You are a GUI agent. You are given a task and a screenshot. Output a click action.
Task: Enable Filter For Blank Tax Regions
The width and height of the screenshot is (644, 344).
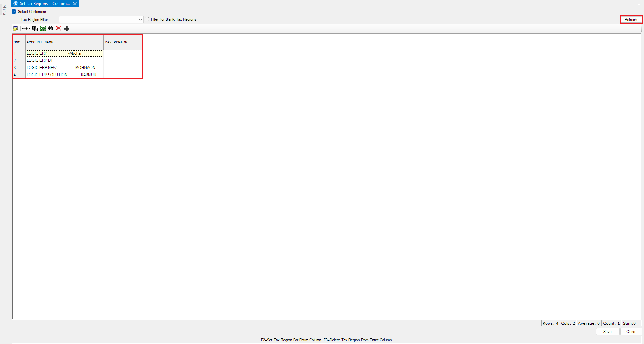tap(147, 19)
